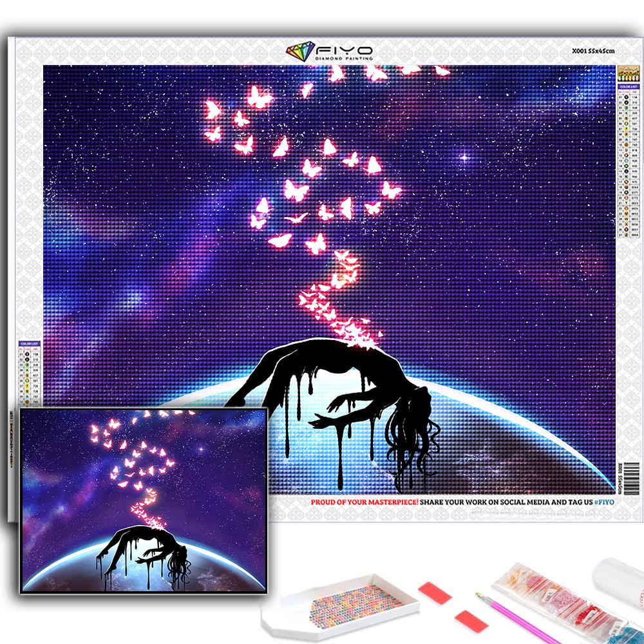Click the white diamond sorting tray
This screenshot has height=644, width=644.
point(341,608)
